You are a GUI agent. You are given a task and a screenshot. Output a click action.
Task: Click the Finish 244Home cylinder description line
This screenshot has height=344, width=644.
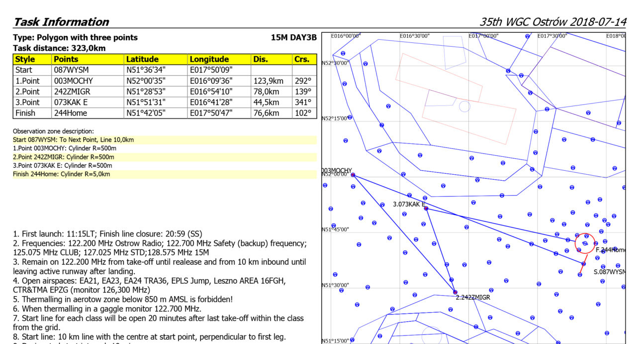[62, 174]
